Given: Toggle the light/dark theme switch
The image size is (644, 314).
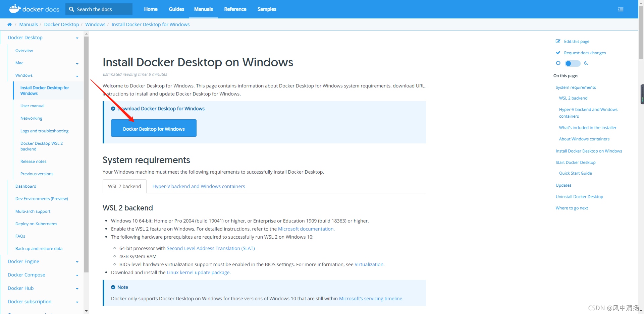Looking at the screenshot, I should (x=572, y=63).
